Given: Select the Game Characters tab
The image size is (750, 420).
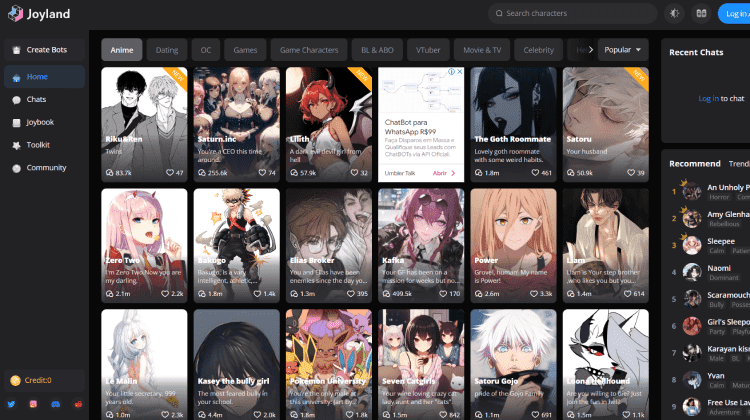Looking at the screenshot, I should [309, 50].
